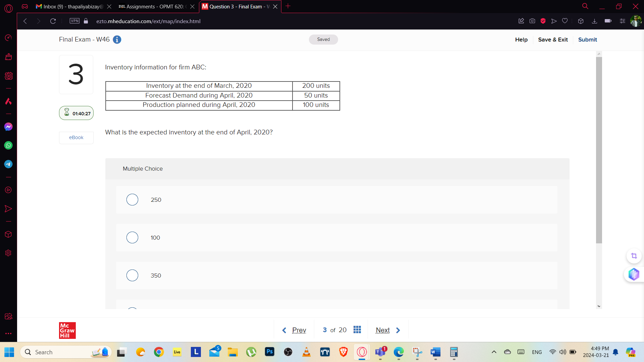This screenshot has height=362, width=644.
Task: Open Telegram in the Opera sidebar
Action: pos(8,164)
